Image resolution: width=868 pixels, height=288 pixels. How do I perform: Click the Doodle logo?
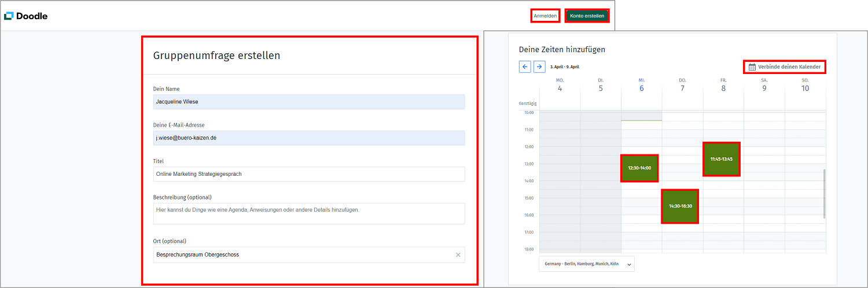pyautogui.click(x=25, y=16)
